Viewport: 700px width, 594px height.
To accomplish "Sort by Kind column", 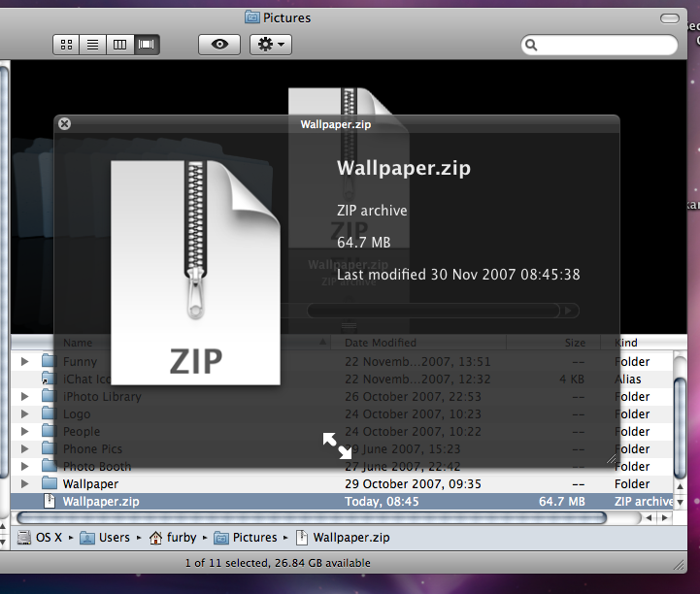I will (644, 343).
